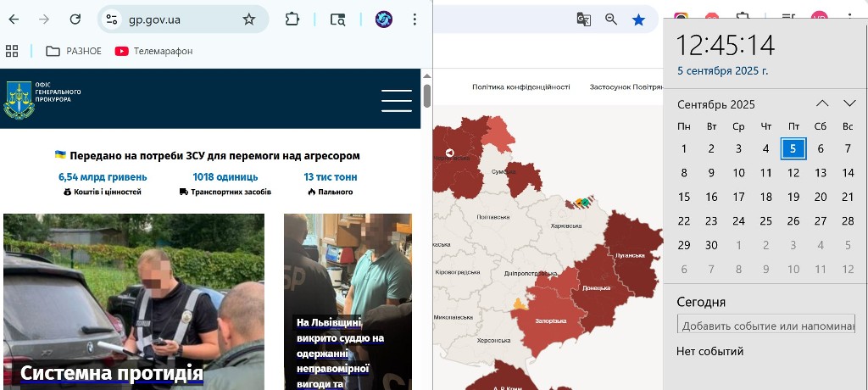The width and height of the screenshot is (868, 390).
Task: Click the Сентябрь 2025 calendar header
Action: tap(715, 104)
